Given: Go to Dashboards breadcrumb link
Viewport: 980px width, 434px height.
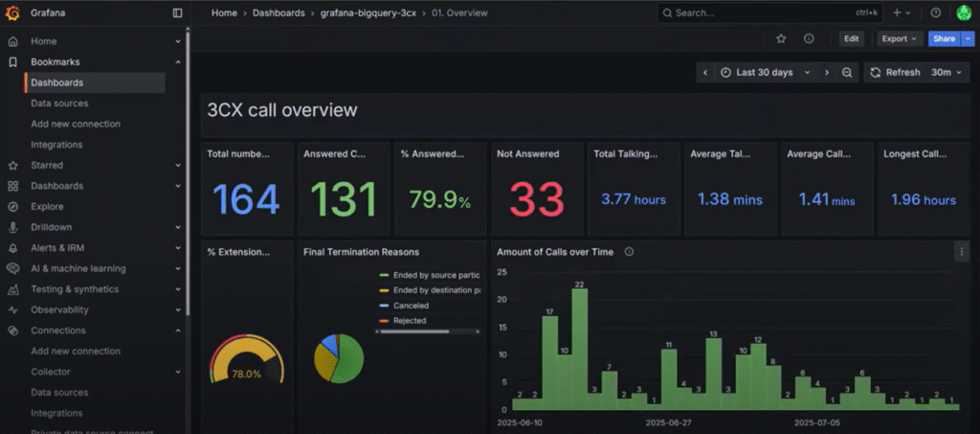Looking at the screenshot, I should click(x=278, y=12).
